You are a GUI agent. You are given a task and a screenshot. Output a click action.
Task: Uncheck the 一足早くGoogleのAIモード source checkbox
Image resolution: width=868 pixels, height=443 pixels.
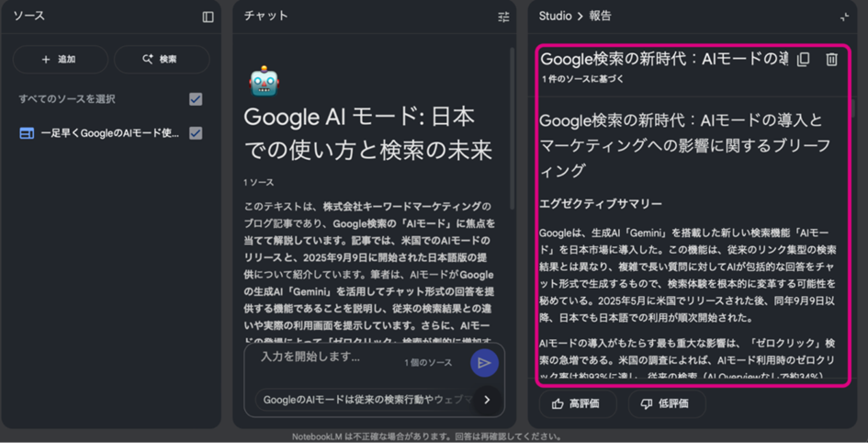tap(196, 133)
